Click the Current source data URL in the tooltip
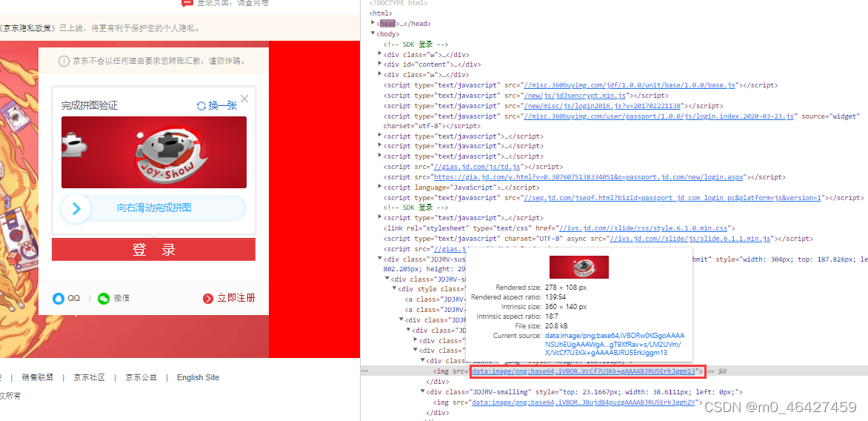The width and height of the screenshot is (868, 421). coord(615,344)
